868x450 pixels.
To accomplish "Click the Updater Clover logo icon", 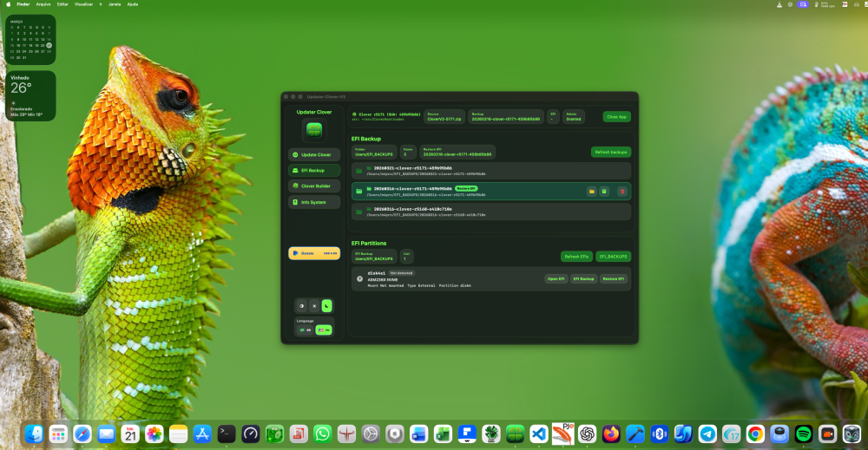I will pyautogui.click(x=314, y=130).
